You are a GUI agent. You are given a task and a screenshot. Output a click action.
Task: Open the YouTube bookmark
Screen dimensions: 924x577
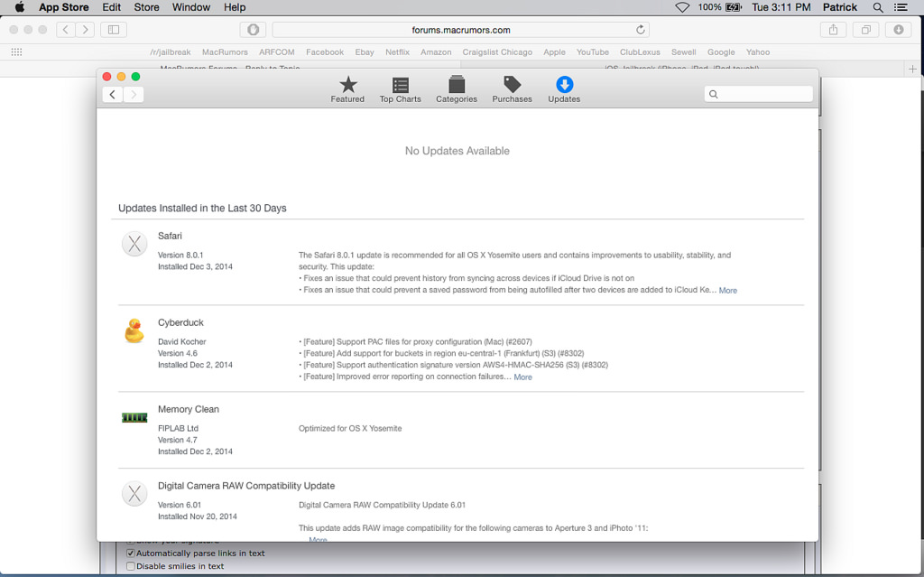pos(592,51)
